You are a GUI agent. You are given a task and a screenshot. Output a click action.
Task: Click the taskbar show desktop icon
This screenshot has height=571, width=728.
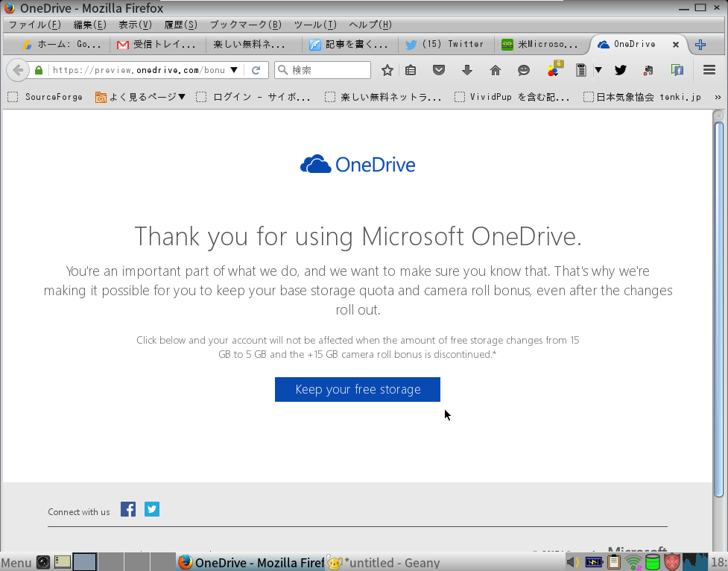point(62,562)
